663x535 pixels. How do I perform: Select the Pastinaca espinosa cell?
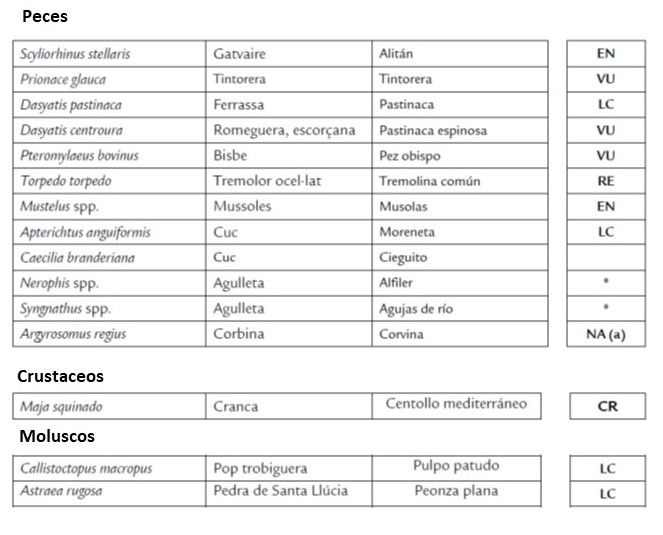point(433,130)
